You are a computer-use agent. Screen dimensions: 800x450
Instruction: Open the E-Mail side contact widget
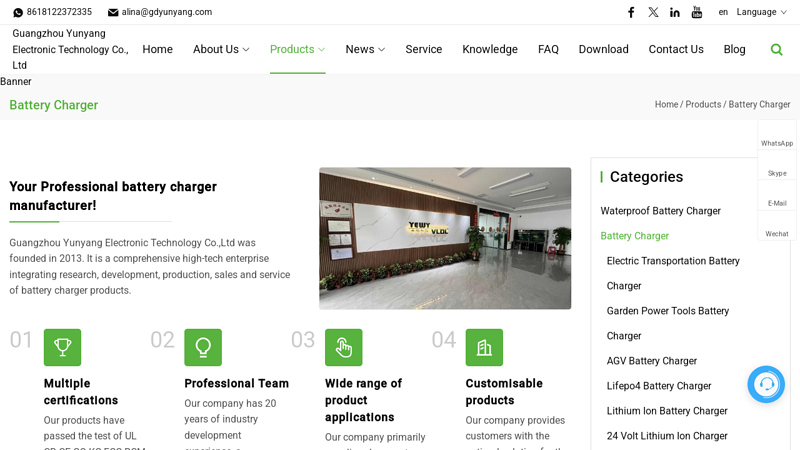[x=777, y=197]
